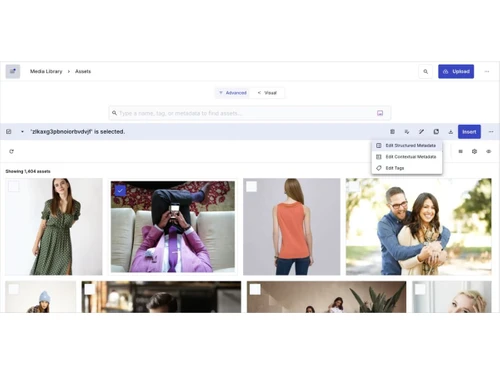Click the delete trash icon in selection bar
Screen dimensions: 500x375
pyautogui.click(x=392, y=132)
